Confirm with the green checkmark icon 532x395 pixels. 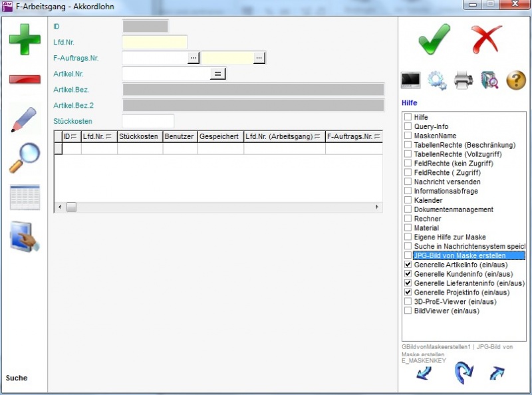click(434, 39)
